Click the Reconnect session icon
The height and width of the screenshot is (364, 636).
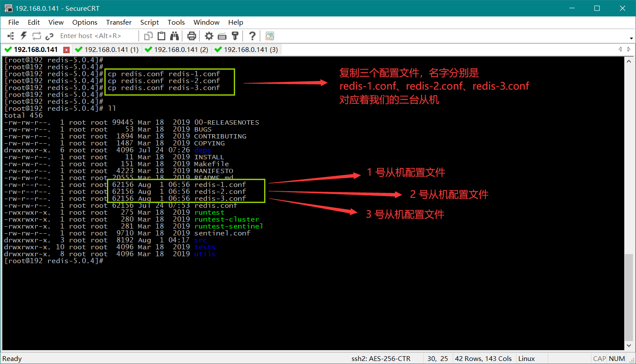(37, 36)
